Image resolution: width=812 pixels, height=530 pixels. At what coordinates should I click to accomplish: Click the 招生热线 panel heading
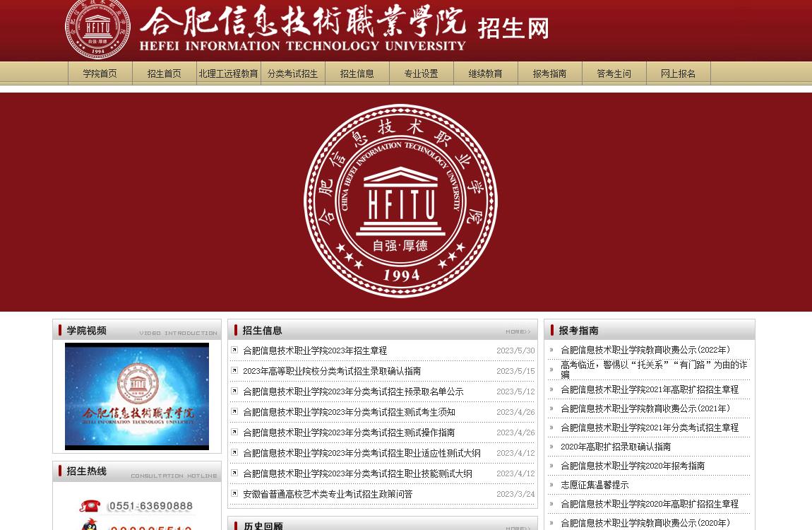tap(86, 471)
